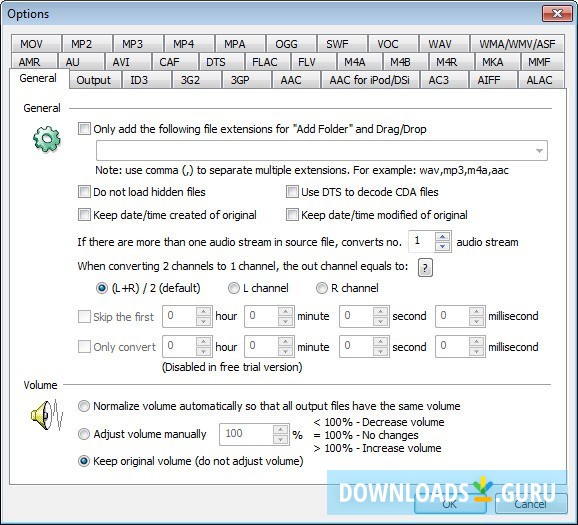
Task: Decrease Only convert minute value
Action: tap(285, 351)
